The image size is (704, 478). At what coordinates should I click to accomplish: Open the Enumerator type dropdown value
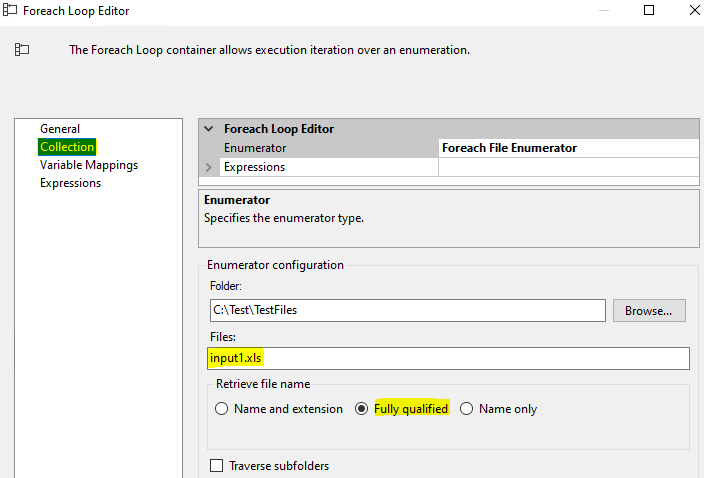[x=568, y=148]
